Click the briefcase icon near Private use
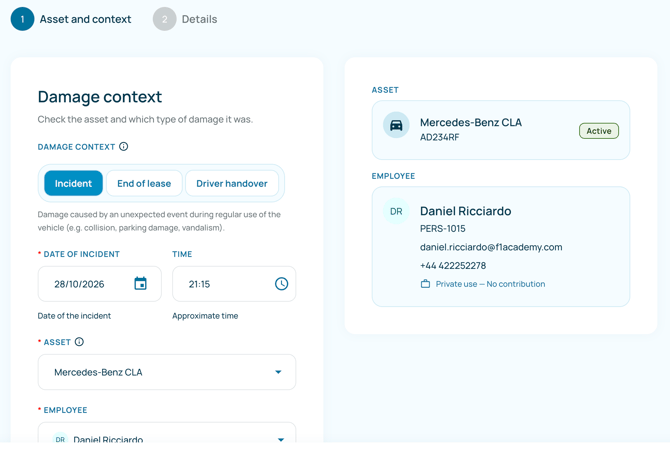 (x=425, y=284)
